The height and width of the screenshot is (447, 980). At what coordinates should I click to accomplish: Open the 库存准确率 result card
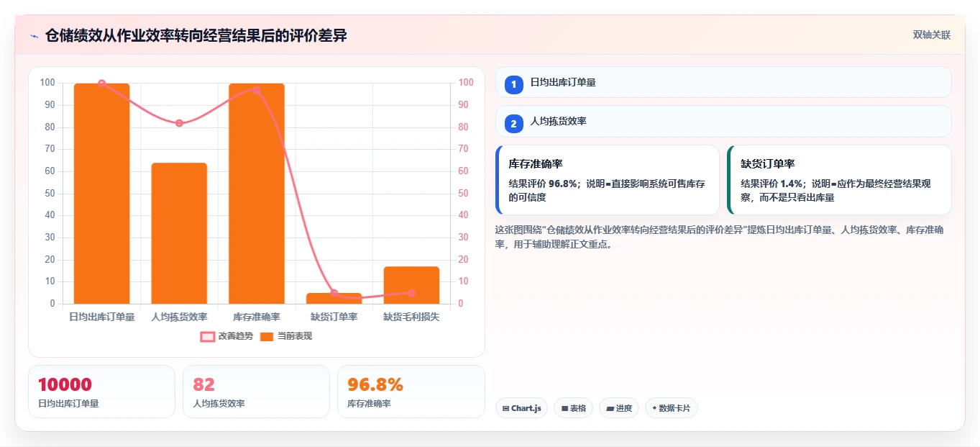click(608, 180)
